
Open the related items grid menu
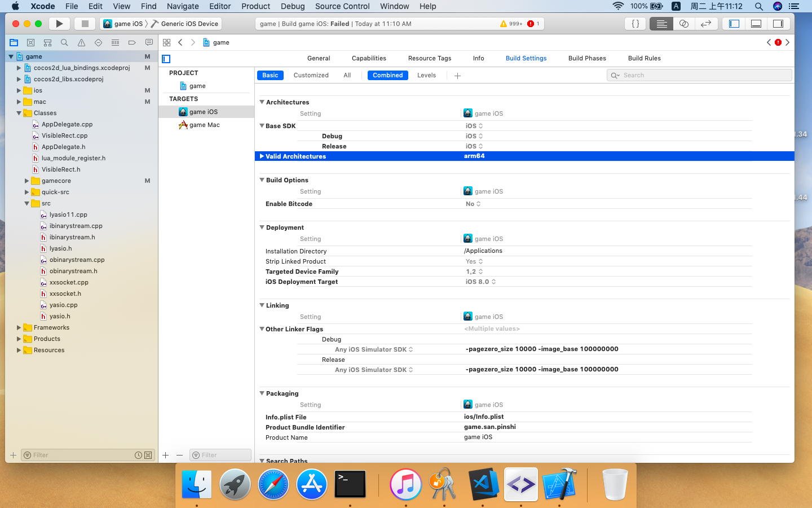click(166, 42)
